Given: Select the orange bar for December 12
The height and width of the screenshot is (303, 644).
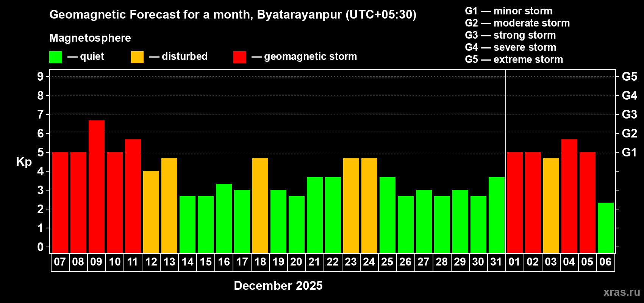Looking at the screenshot, I should click(151, 212).
